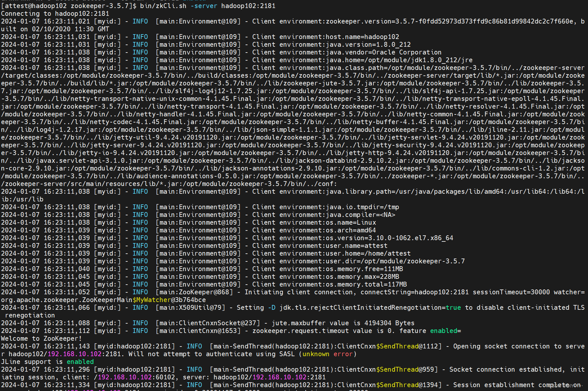
Task: Click timestamp '16:23:11,296'
Action: pos(67,369)
